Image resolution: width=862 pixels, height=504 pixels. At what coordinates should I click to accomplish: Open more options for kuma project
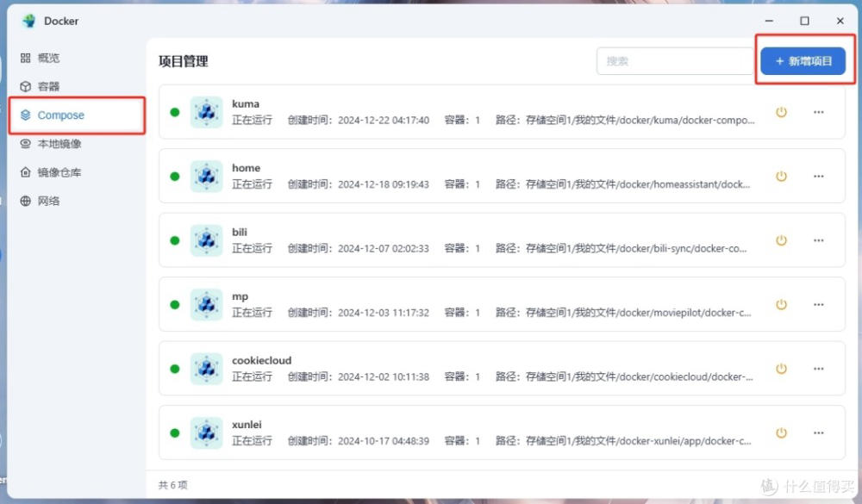click(819, 112)
